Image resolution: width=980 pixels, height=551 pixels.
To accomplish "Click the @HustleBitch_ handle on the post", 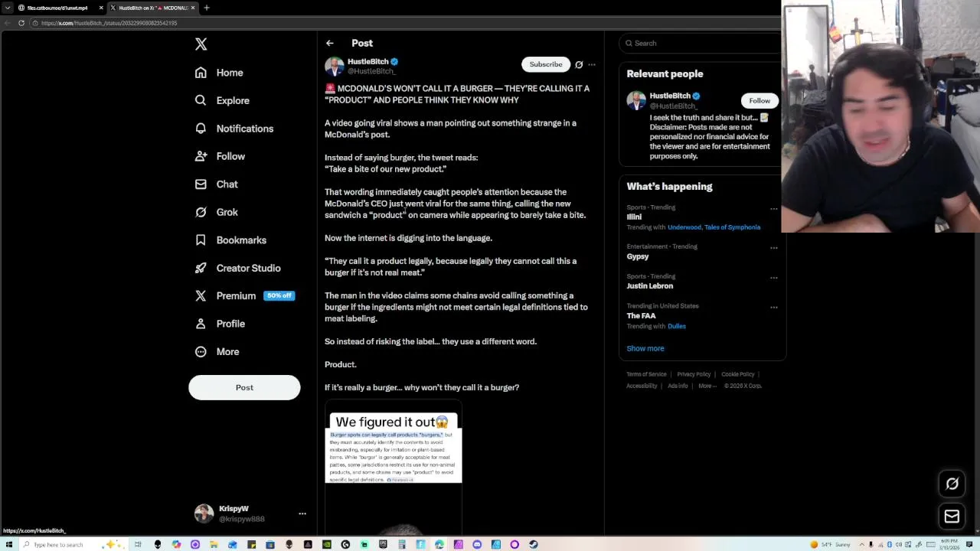I will [371, 71].
